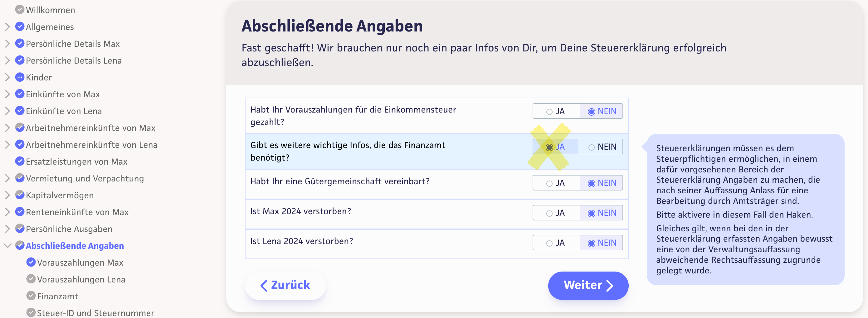Image resolution: width=868 pixels, height=318 pixels.
Task: Select JA for Ist Max 2024 verstorben
Action: point(549,213)
